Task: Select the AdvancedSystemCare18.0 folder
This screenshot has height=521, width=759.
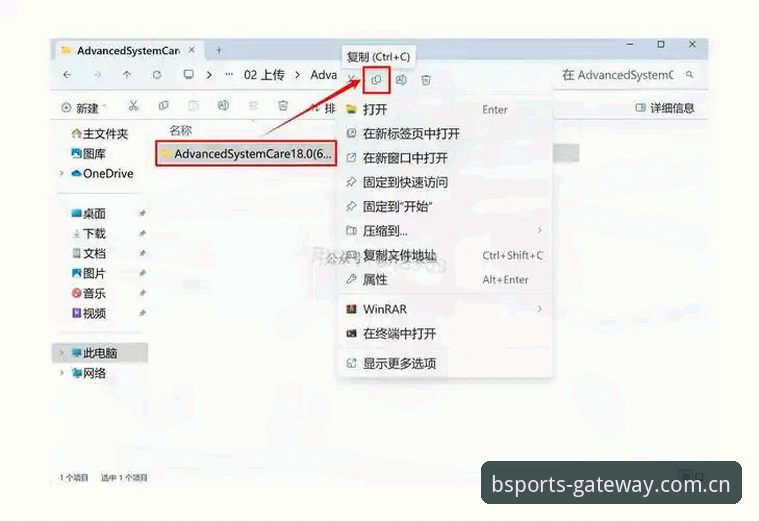Action: click(x=246, y=153)
